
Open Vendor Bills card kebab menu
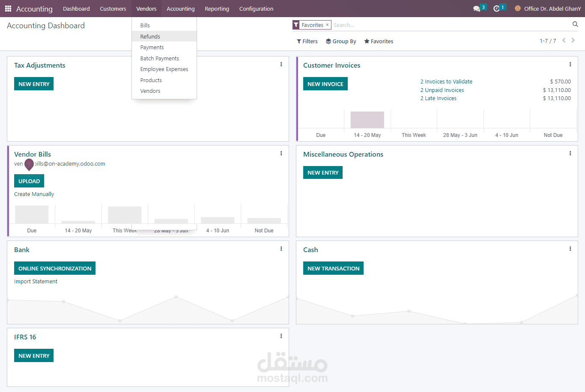(281, 154)
